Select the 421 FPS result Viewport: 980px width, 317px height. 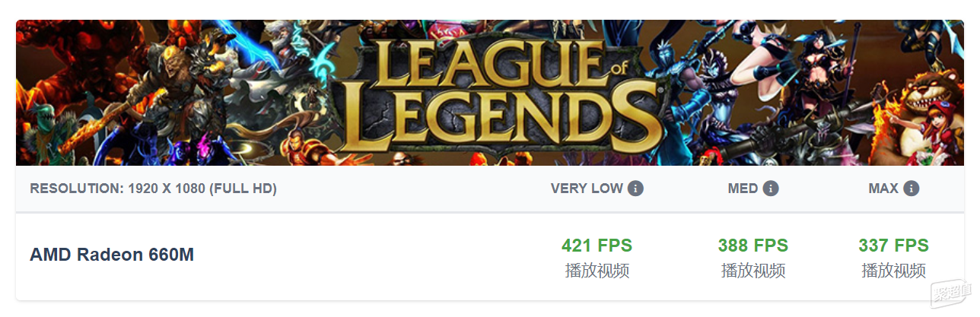tap(597, 246)
